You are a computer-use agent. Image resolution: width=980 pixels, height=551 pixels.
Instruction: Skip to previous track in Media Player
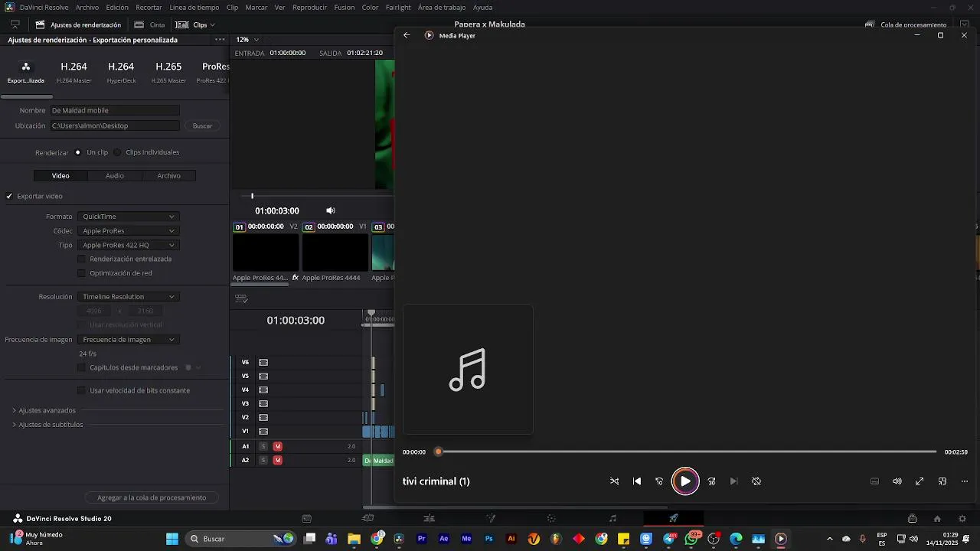pyautogui.click(x=637, y=481)
